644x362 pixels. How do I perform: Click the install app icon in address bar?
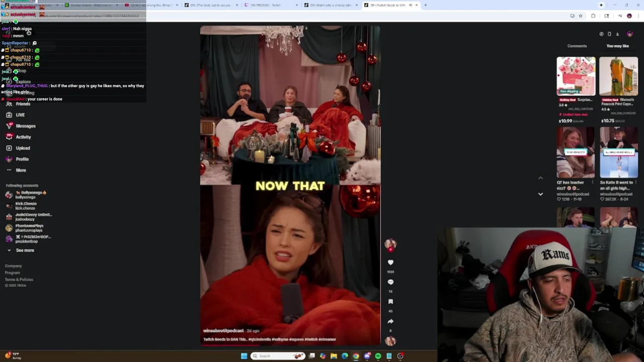coord(572,16)
